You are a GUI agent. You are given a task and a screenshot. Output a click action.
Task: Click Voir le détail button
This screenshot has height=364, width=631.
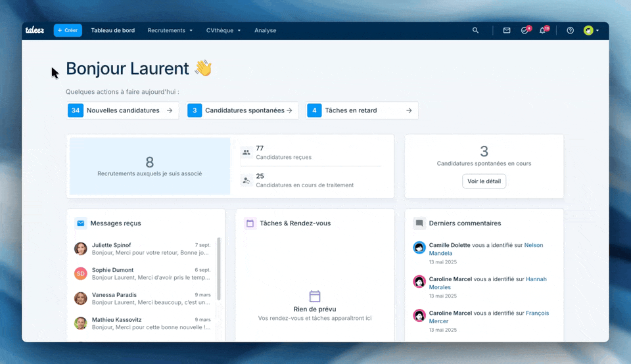(484, 181)
